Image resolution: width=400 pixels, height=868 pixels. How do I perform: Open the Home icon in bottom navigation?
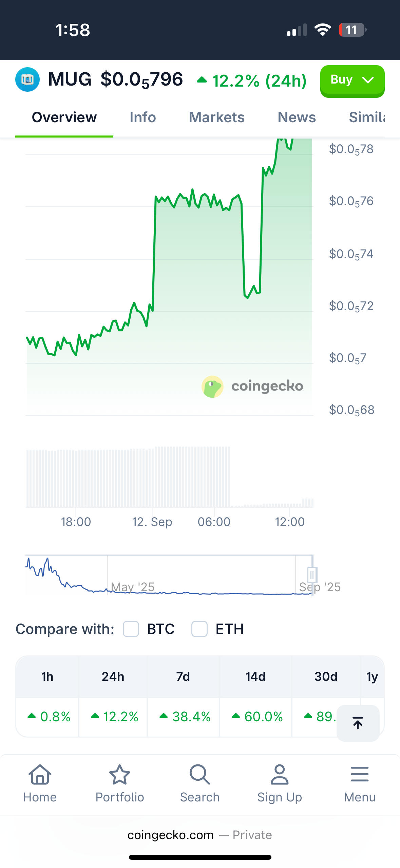(40, 775)
